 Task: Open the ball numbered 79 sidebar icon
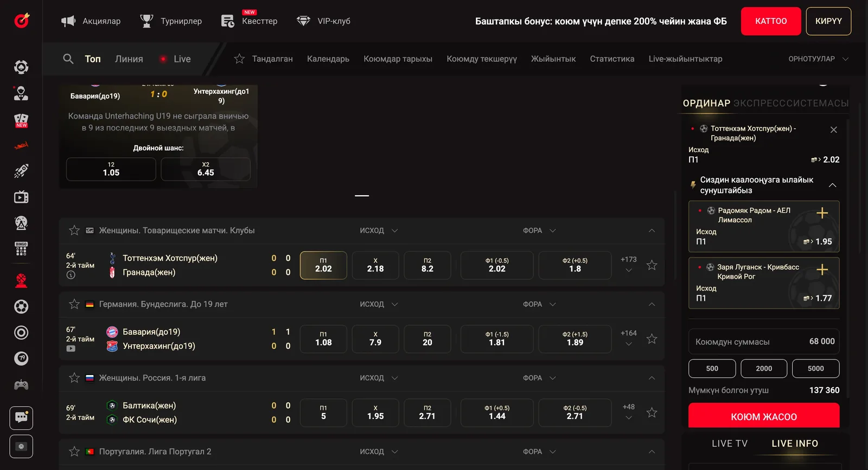pos(21,358)
